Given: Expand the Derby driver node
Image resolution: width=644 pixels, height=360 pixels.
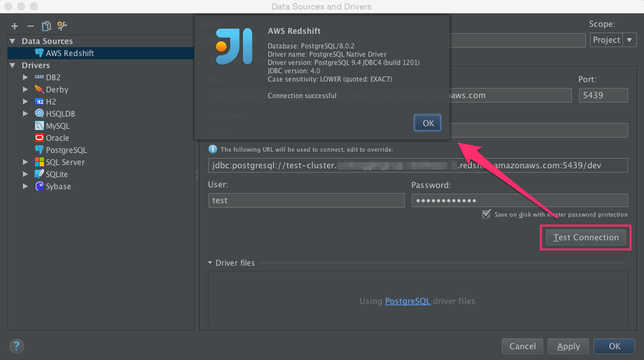Looking at the screenshot, I should [25, 89].
